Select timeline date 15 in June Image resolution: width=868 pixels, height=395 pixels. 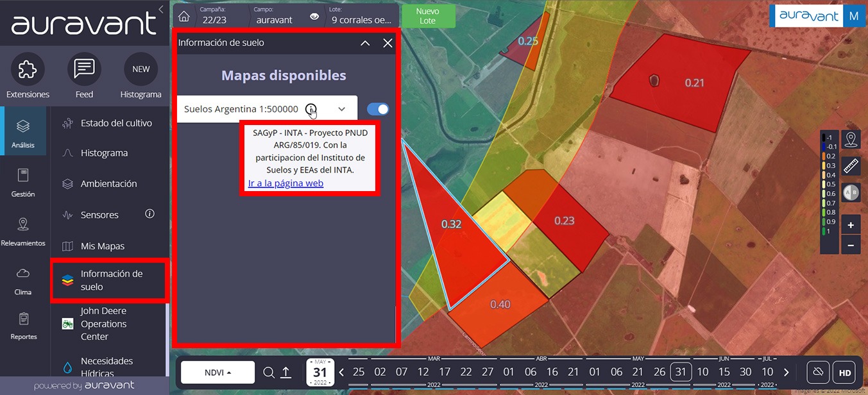point(724,372)
